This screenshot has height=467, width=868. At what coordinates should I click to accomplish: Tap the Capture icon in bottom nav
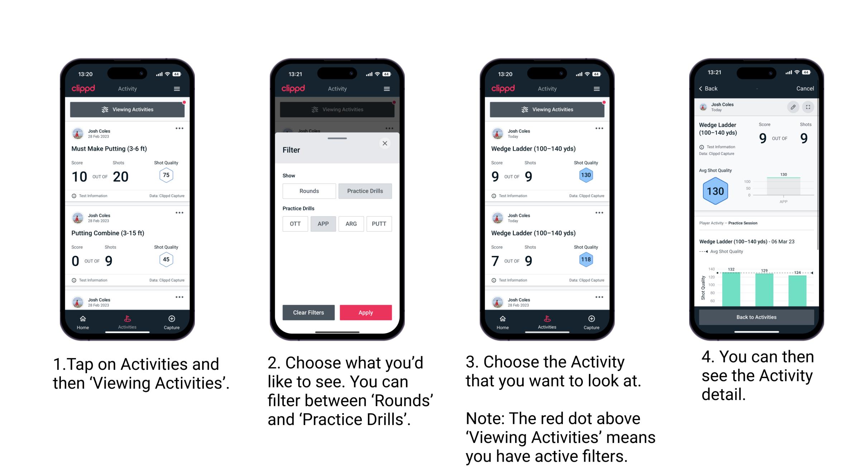(x=171, y=319)
